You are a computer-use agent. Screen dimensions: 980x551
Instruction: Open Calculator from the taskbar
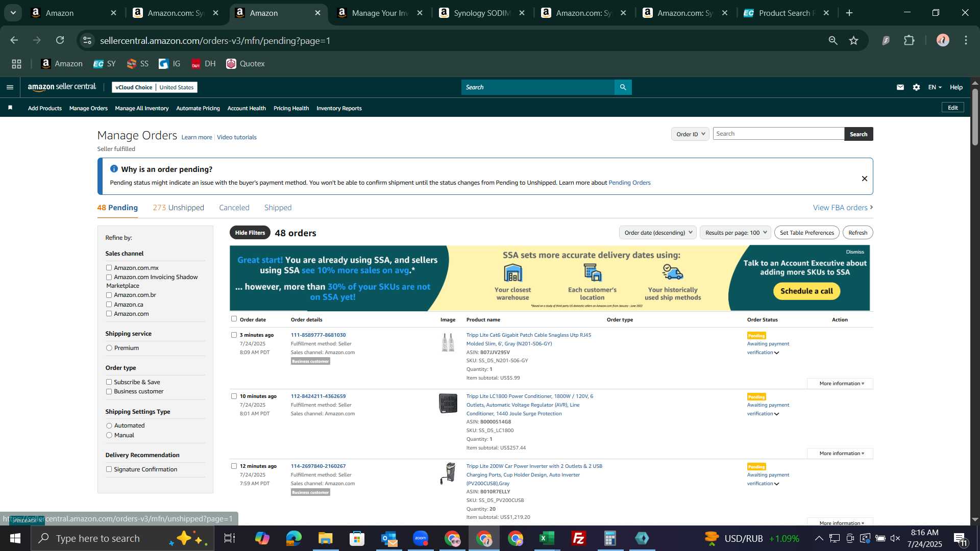610,538
